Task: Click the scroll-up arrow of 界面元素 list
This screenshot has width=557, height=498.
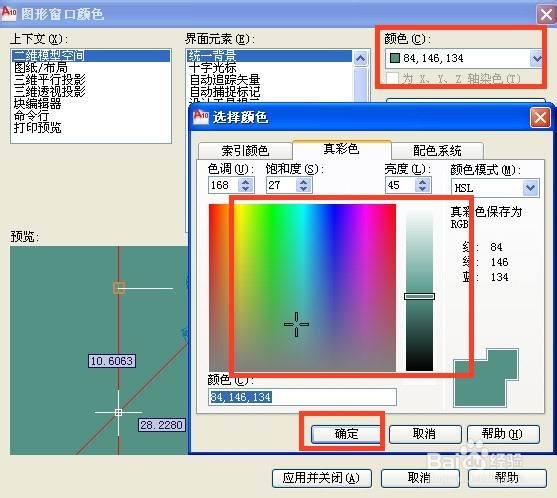Action: [x=361, y=58]
